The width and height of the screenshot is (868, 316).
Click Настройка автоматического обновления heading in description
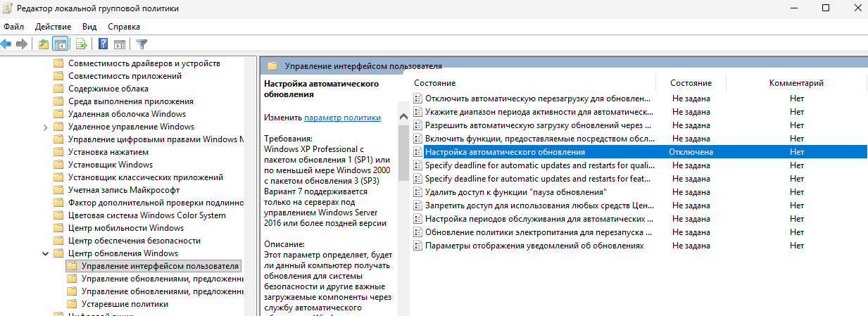321,89
